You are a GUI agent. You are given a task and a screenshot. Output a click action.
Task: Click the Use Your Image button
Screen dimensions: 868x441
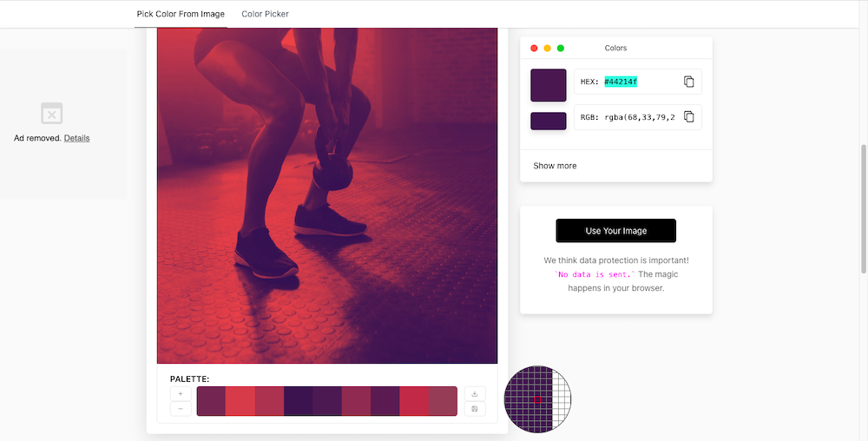click(x=616, y=231)
